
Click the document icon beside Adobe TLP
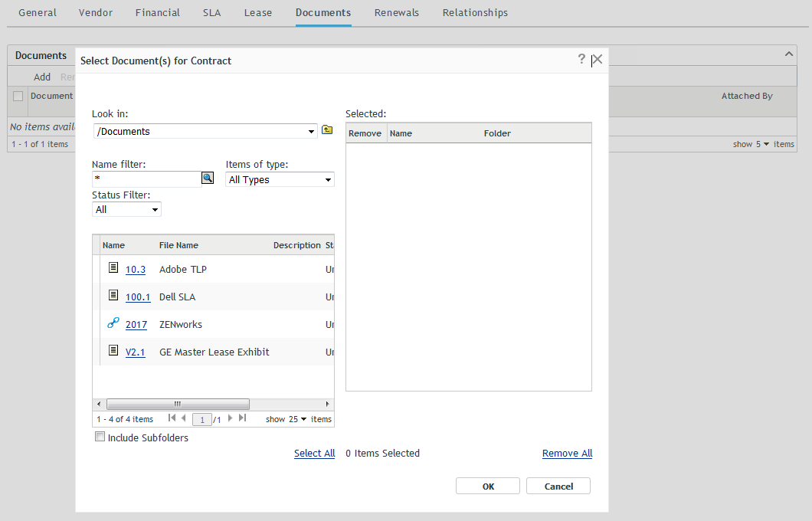[x=113, y=269]
